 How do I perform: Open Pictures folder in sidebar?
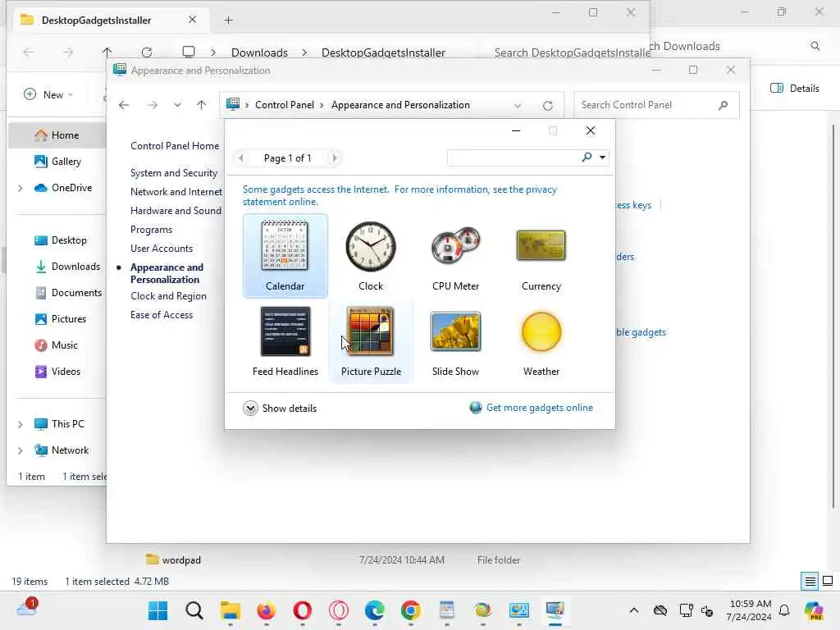pyautogui.click(x=61, y=319)
